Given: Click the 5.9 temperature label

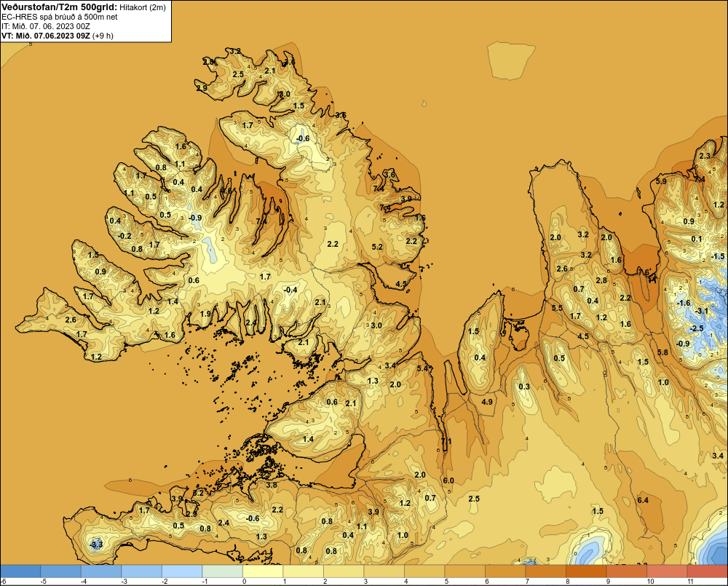Looking at the screenshot, I should coord(661,181).
